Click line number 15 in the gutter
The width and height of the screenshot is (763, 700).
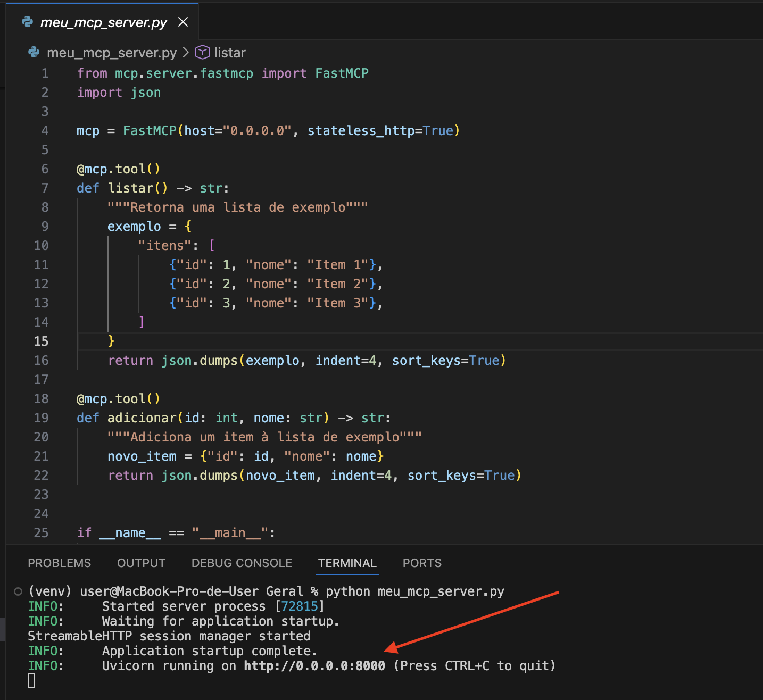42,341
